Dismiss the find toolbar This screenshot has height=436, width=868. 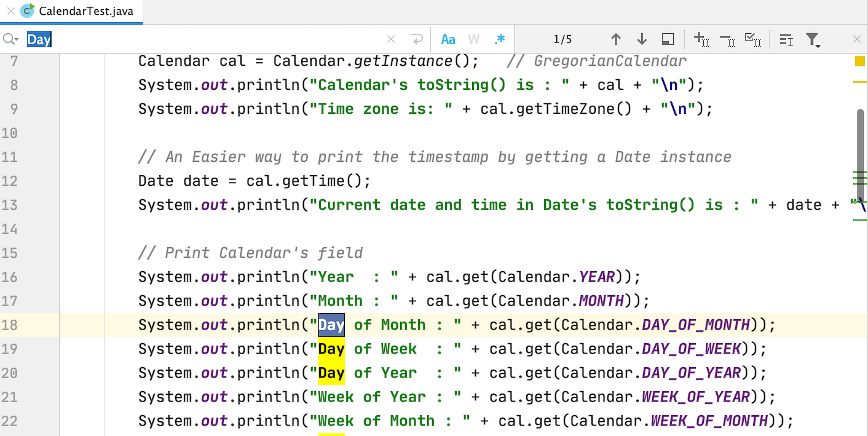coord(856,39)
